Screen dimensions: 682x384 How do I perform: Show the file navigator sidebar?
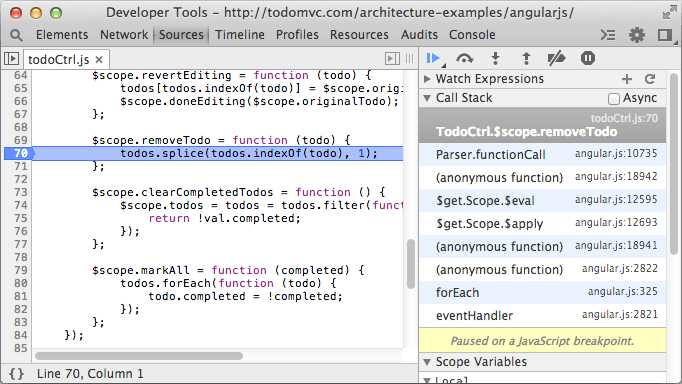pos(11,58)
